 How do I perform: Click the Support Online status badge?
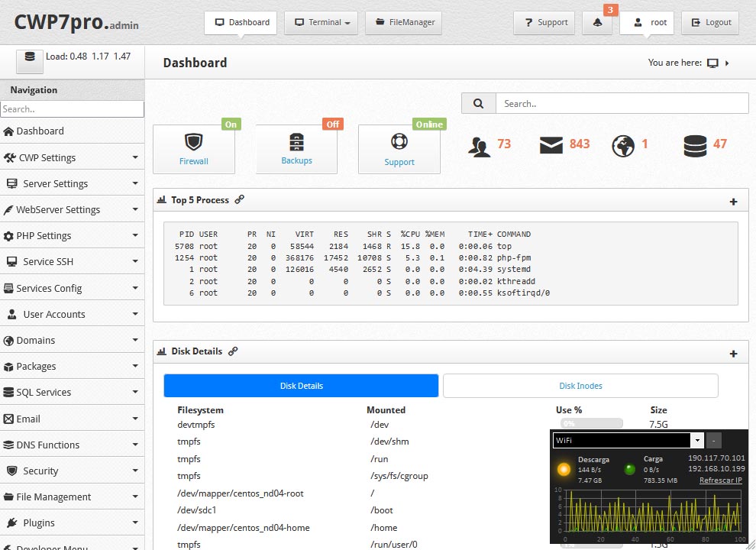click(429, 124)
